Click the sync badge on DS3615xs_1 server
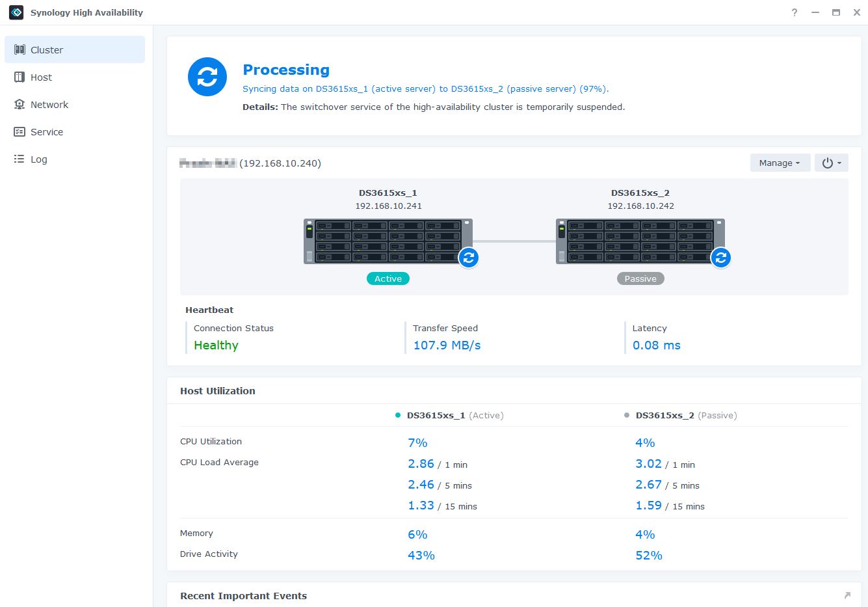 point(469,258)
